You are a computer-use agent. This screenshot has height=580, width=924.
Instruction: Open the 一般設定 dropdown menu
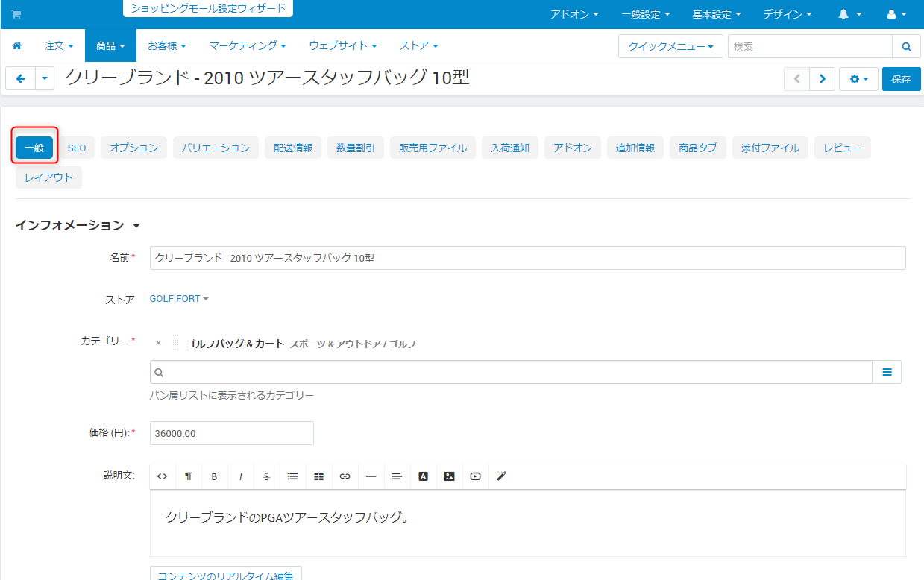(645, 14)
